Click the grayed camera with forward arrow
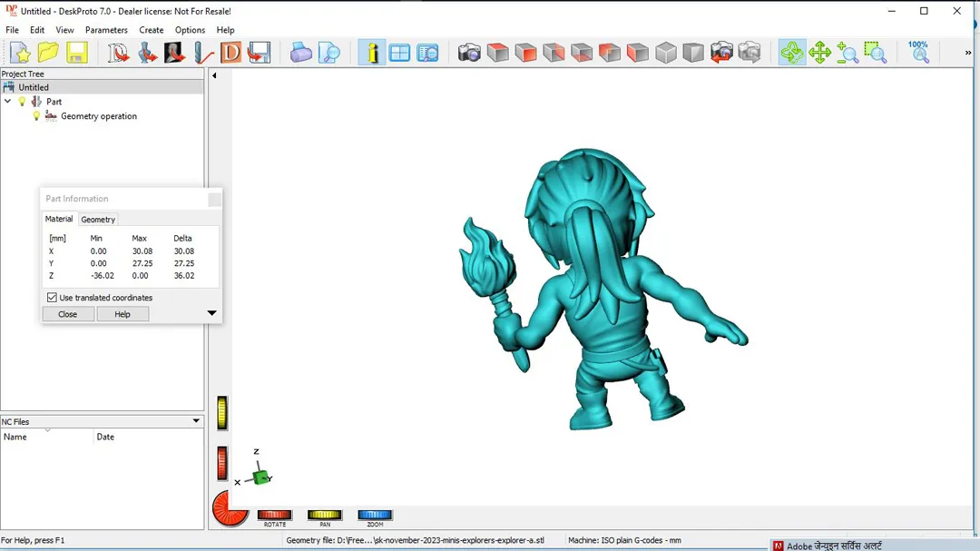This screenshot has width=980, height=551. (x=750, y=53)
